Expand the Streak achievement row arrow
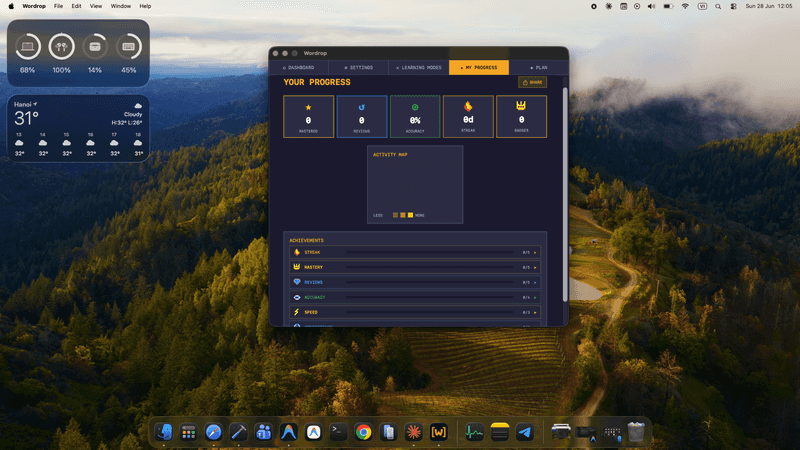Screen dimensions: 800x450 (x=535, y=253)
